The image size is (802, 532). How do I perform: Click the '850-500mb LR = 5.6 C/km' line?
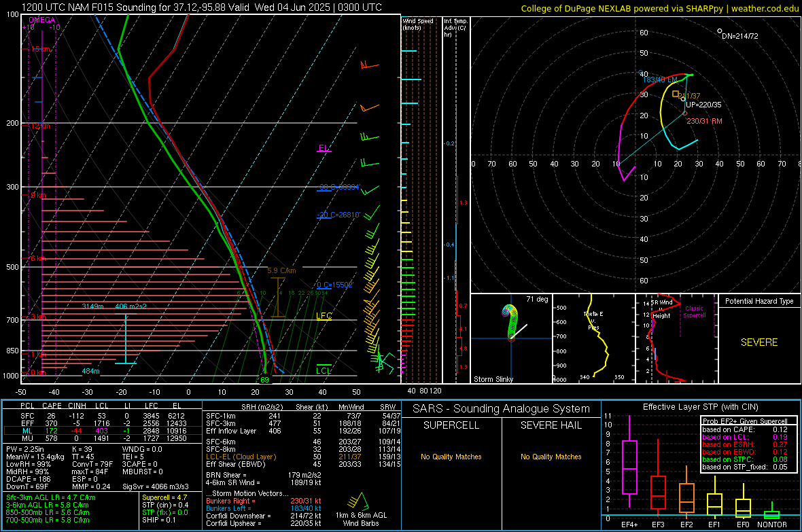pyautogui.click(x=48, y=512)
